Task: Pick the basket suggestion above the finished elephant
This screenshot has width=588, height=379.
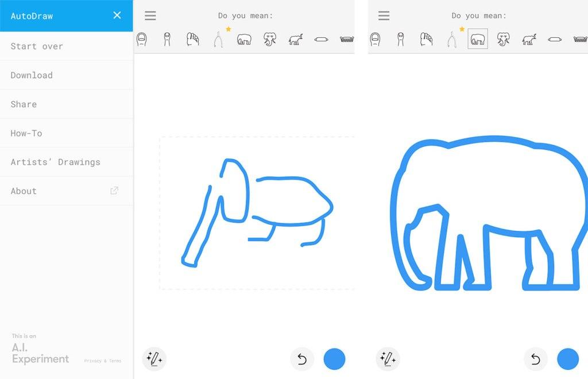Action: [x=580, y=40]
